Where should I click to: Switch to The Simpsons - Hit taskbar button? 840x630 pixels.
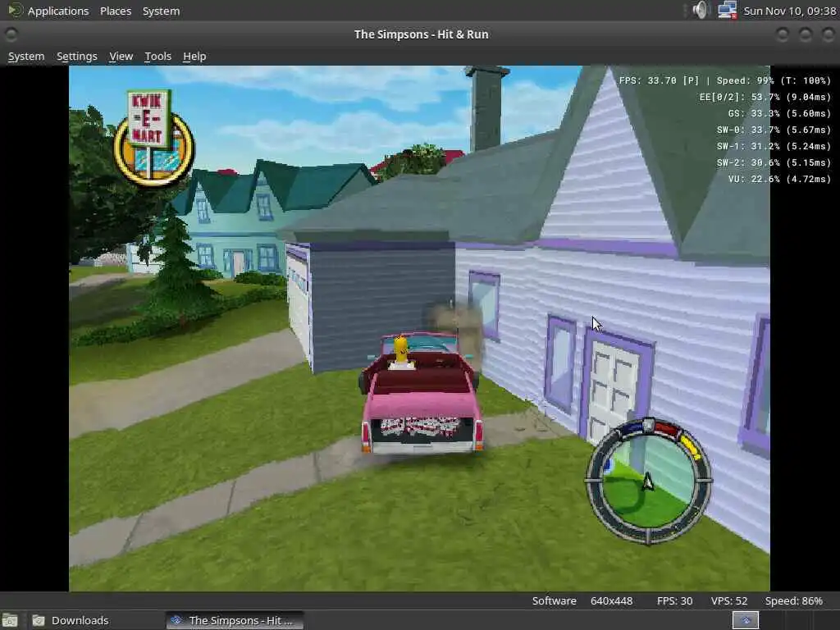pyautogui.click(x=234, y=620)
